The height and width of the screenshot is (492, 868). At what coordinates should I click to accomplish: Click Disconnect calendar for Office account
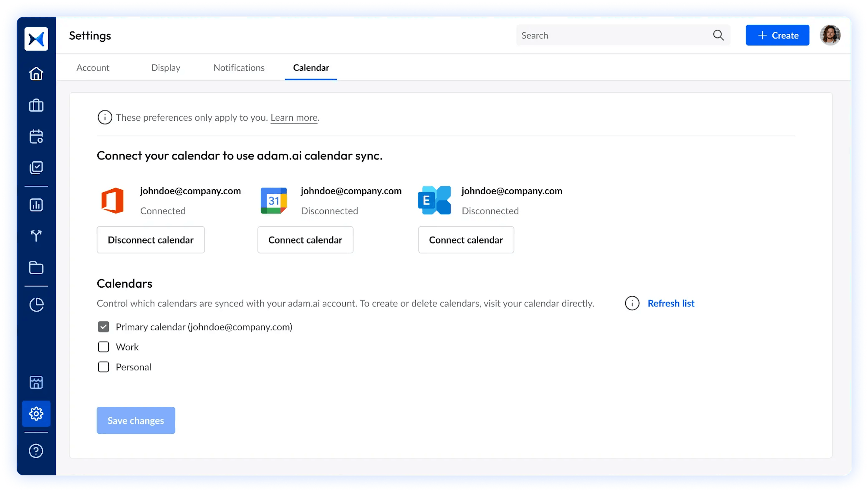(150, 239)
